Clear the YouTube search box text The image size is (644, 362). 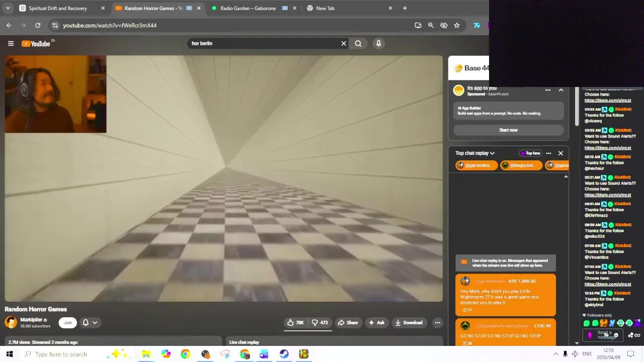[x=344, y=43]
